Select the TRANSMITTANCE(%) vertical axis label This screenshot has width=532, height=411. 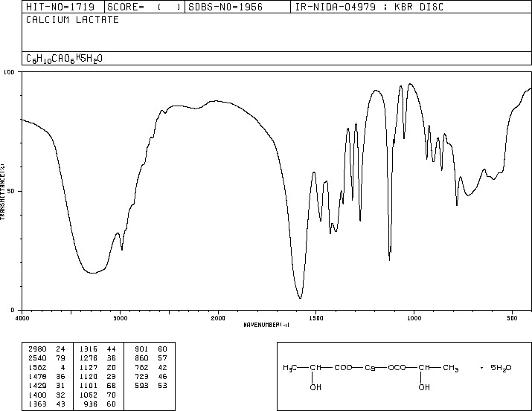(2, 192)
